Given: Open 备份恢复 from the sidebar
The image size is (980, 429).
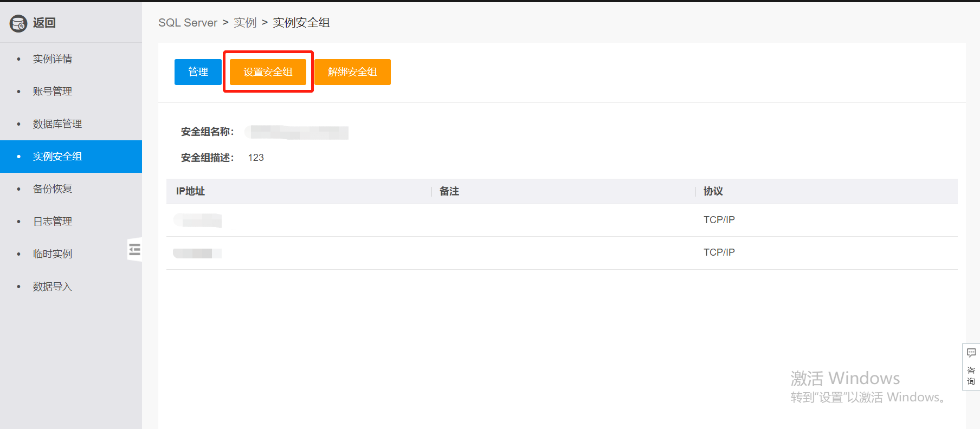Looking at the screenshot, I should coord(53,189).
